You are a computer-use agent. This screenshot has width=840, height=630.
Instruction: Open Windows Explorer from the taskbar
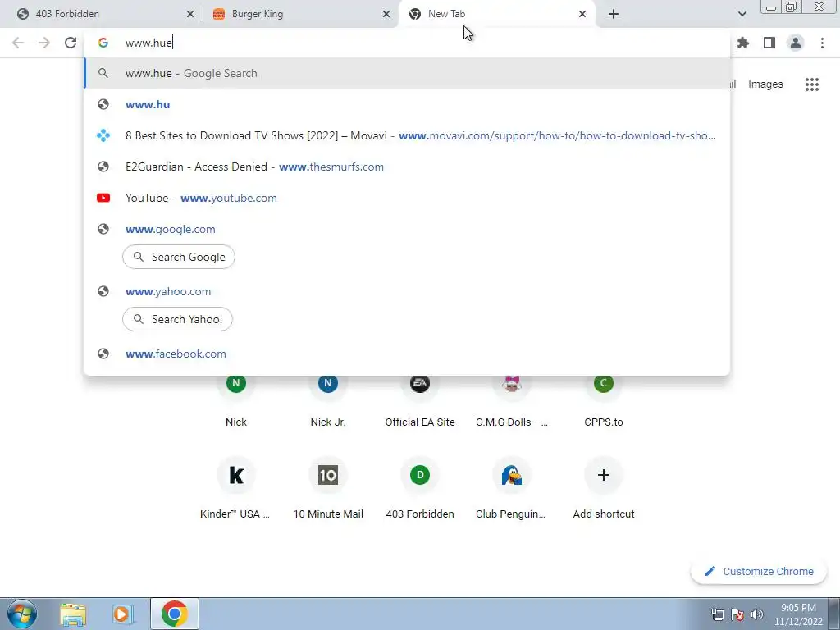click(73, 614)
